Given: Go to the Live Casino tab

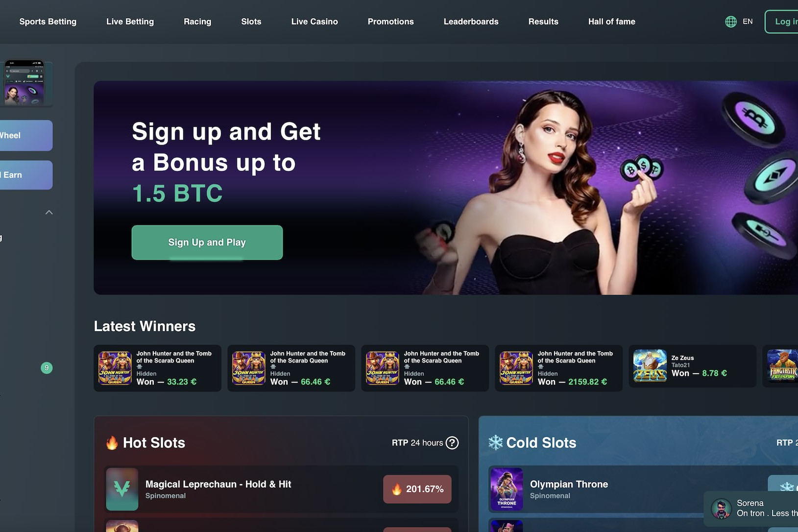Looking at the screenshot, I should click(x=314, y=22).
